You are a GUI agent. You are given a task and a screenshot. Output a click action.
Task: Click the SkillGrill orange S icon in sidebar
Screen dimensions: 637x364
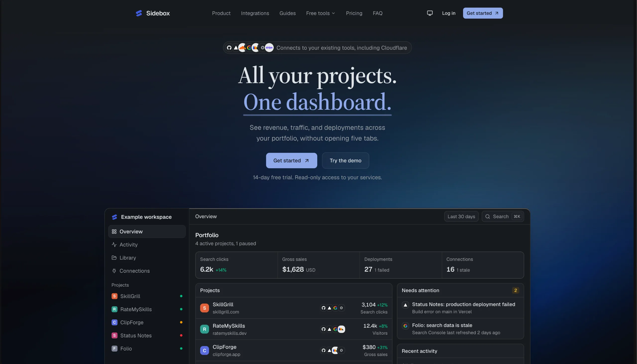pyautogui.click(x=114, y=296)
